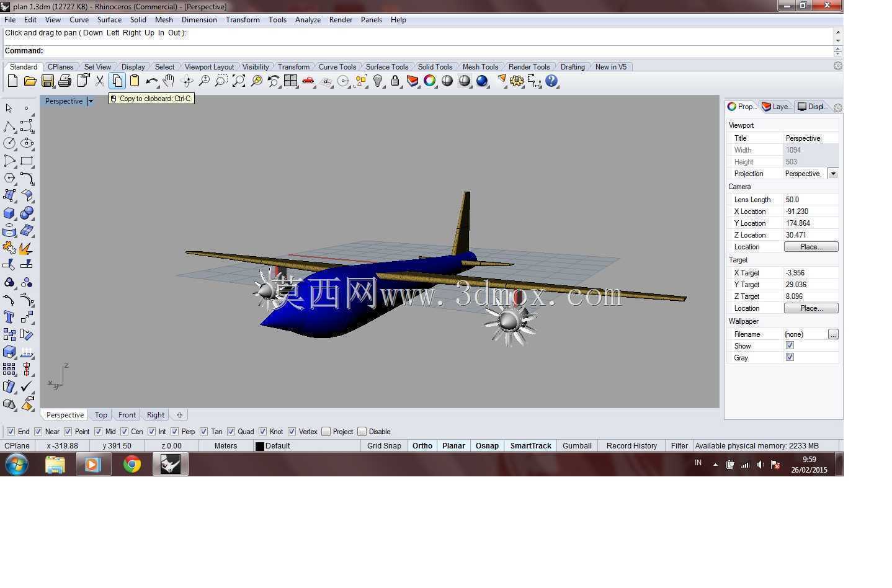Click the light bulb Hide objects icon
This screenshot has height=588, width=892.
[378, 81]
